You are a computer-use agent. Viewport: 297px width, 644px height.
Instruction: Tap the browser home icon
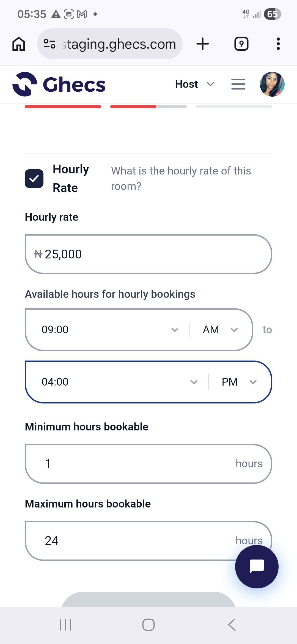tap(19, 44)
